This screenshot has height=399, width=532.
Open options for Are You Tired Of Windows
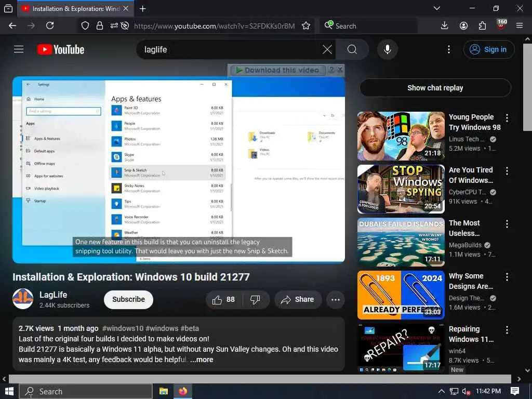pos(507,171)
